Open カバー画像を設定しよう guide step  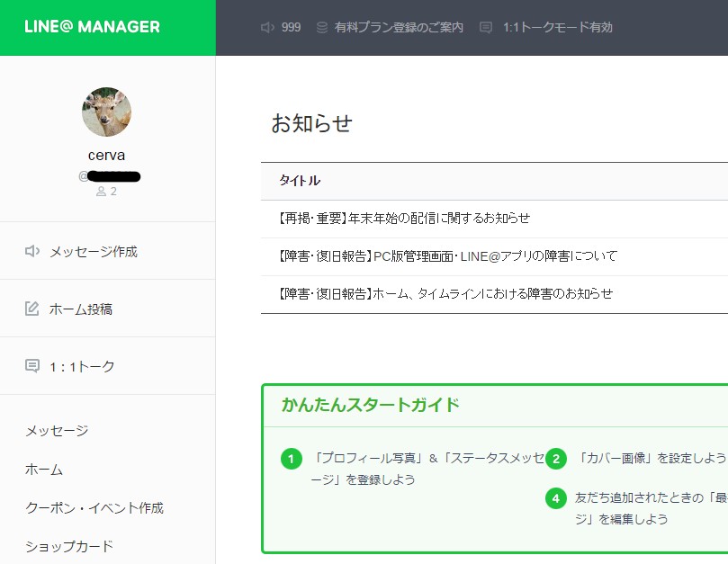651,458
